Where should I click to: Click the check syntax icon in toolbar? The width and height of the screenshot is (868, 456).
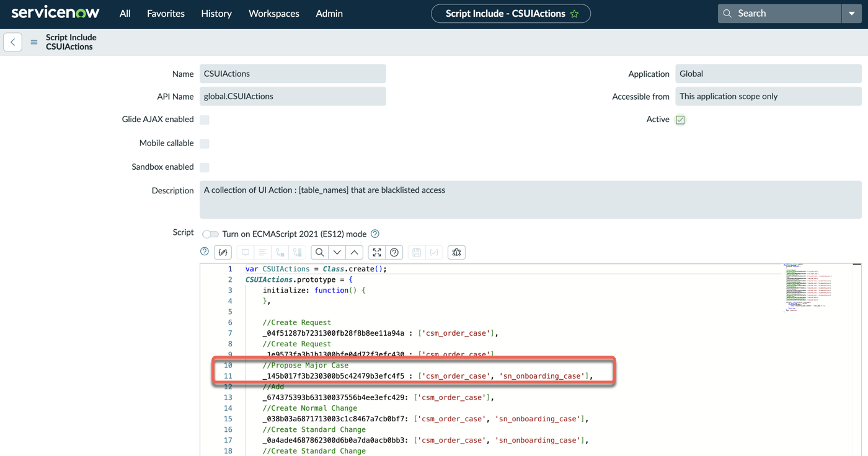[x=434, y=252]
